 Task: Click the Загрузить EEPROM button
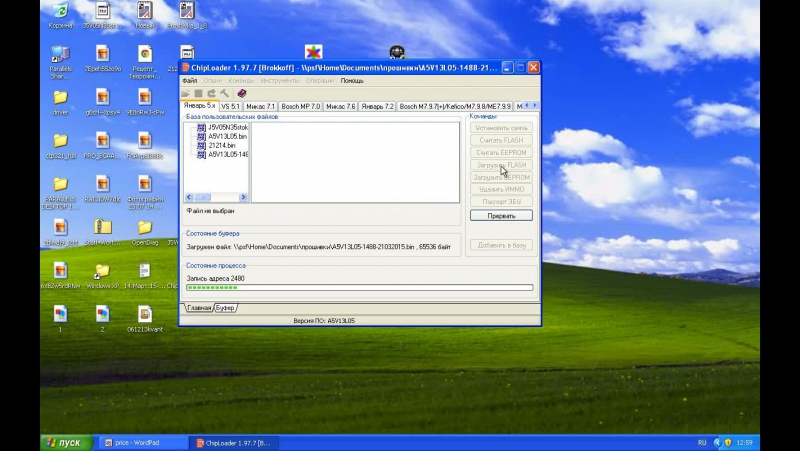501,177
